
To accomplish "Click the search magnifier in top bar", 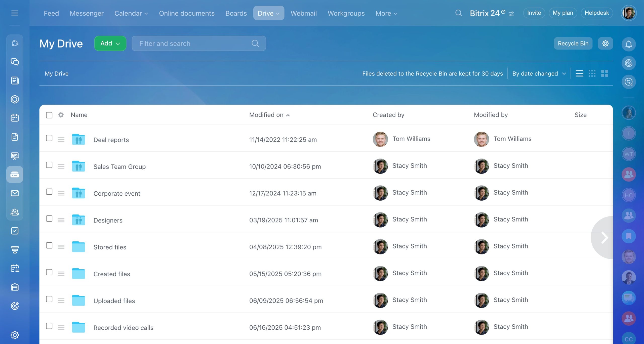I will coord(459,13).
